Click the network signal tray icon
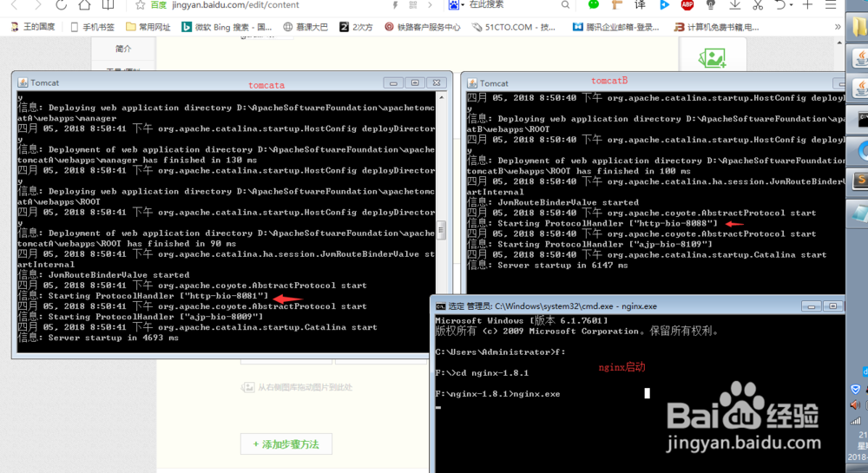The width and height of the screenshot is (868, 473). (x=855, y=421)
